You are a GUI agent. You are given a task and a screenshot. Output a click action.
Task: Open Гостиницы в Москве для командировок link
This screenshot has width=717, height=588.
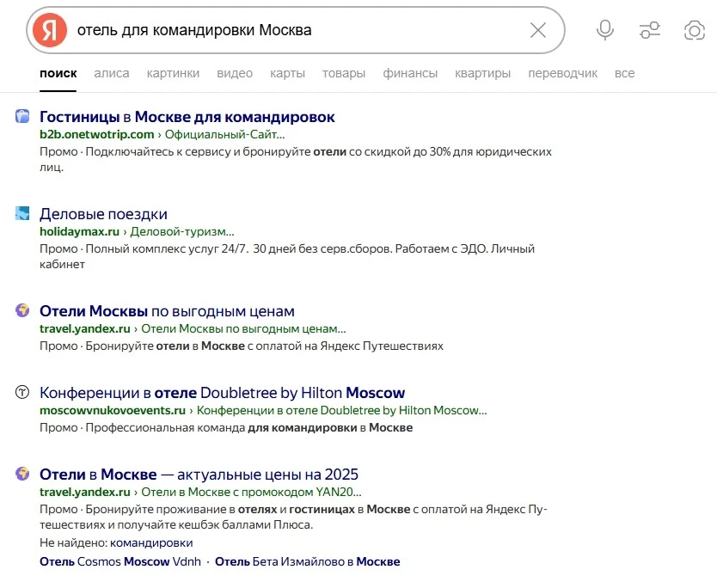coord(187,117)
